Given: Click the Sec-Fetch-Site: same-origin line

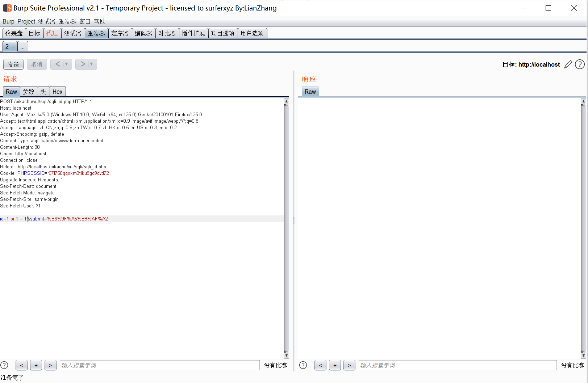Looking at the screenshot, I should (x=29, y=199).
